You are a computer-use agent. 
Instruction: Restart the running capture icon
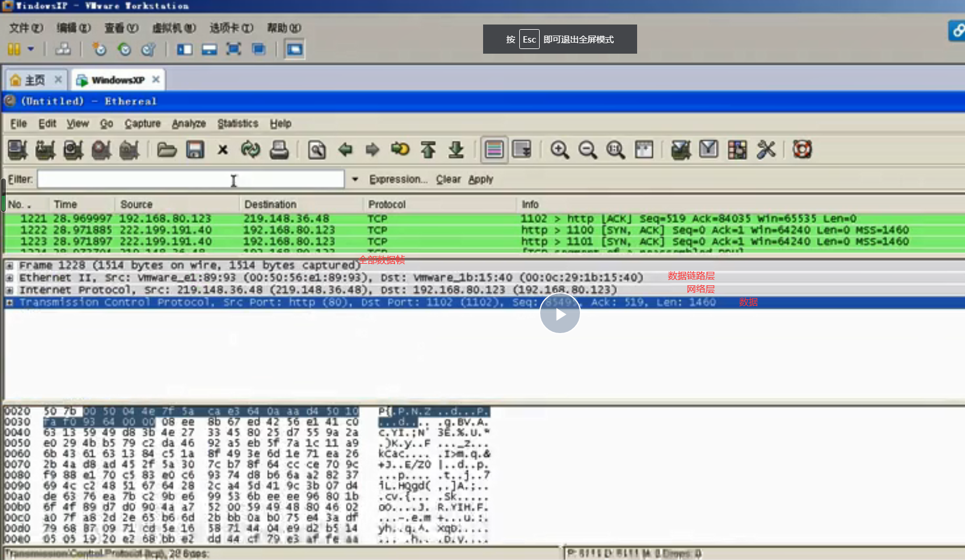pyautogui.click(x=130, y=150)
